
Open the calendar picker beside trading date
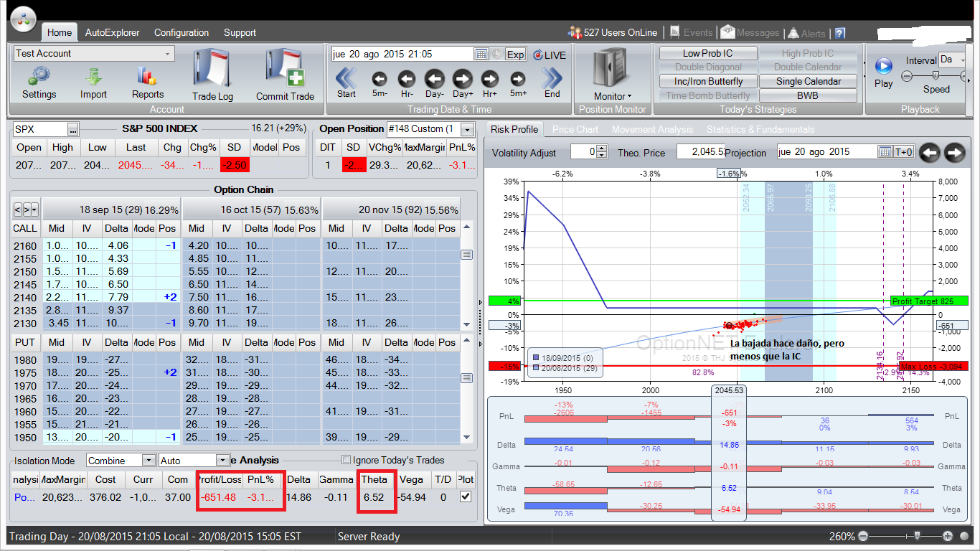[x=481, y=55]
